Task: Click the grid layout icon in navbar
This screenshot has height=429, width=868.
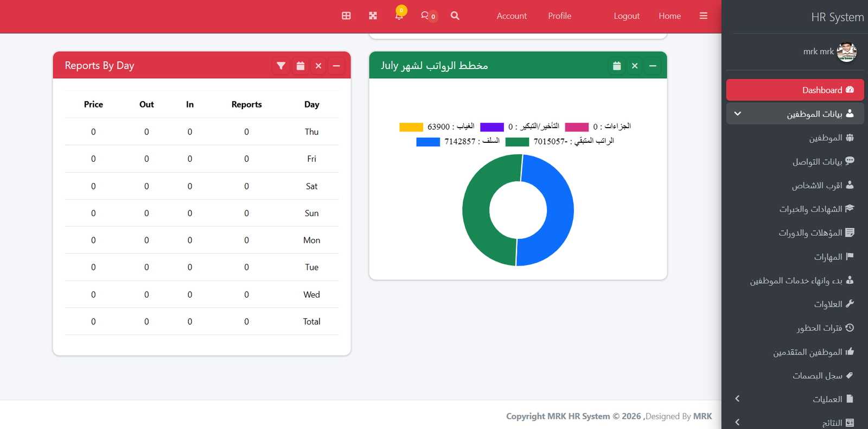Action: click(346, 16)
